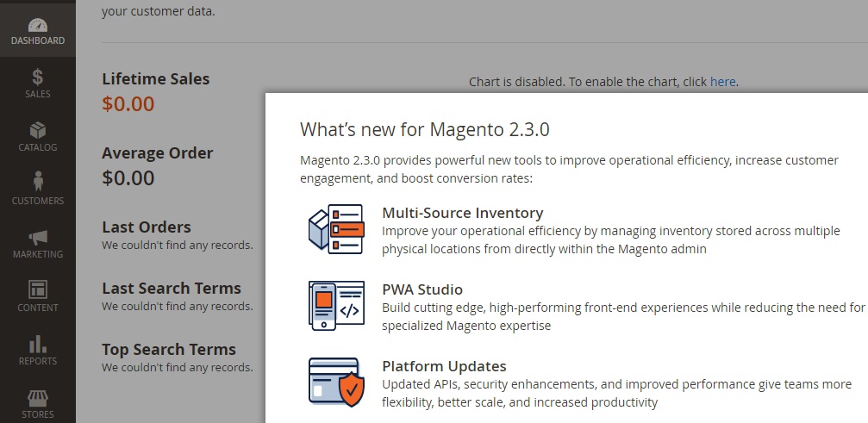Click the 'here' link to enable chart
This screenshot has height=423, width=868.
pyautogui.click(x=723, y=82)
